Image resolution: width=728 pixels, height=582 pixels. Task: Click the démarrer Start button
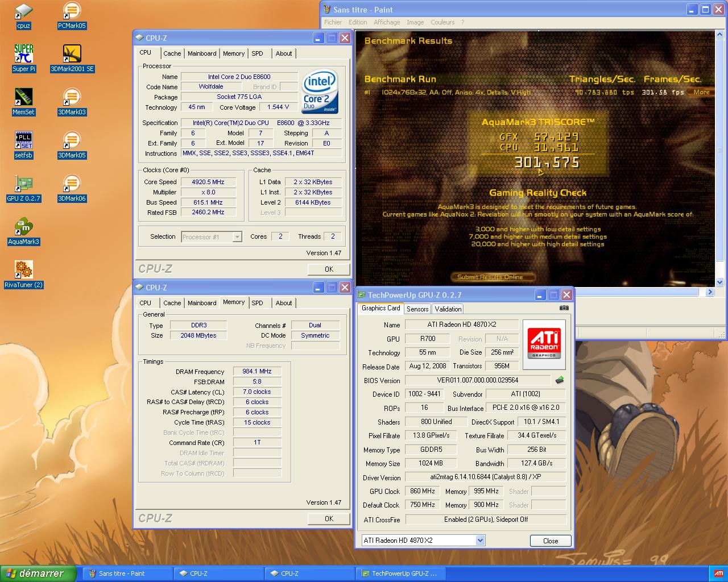(38, 573)
